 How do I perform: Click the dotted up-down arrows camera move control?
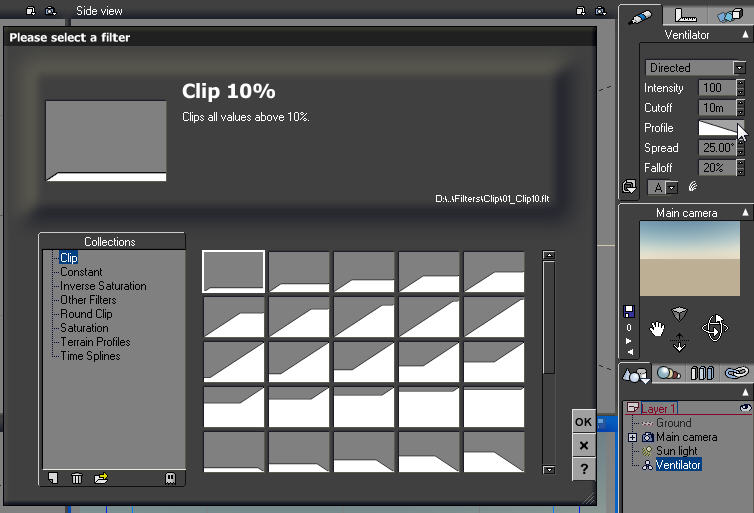pos(679,342)
